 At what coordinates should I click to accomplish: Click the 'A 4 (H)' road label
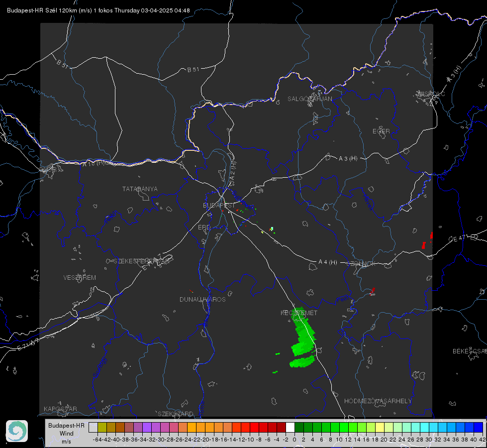tap(328, 262)
